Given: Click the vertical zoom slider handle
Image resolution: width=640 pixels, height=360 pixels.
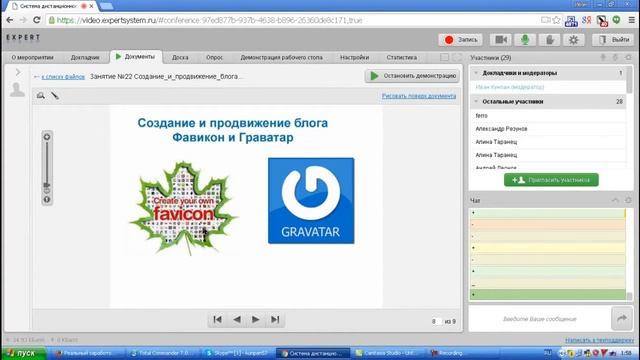Looking at the screenshot, I should pyautogui.click(x=47, y=186).
